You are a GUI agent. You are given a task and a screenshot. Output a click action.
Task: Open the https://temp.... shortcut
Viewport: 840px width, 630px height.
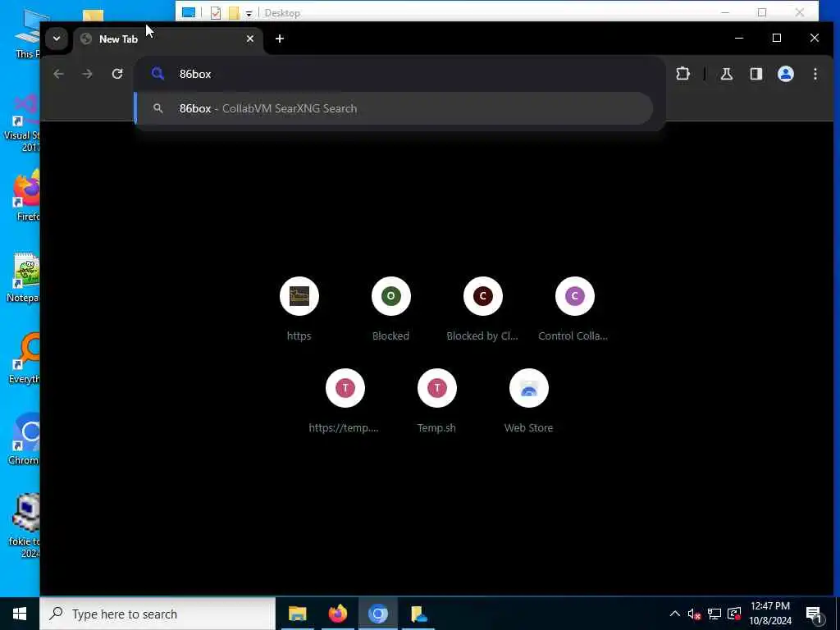coord(345,400)
